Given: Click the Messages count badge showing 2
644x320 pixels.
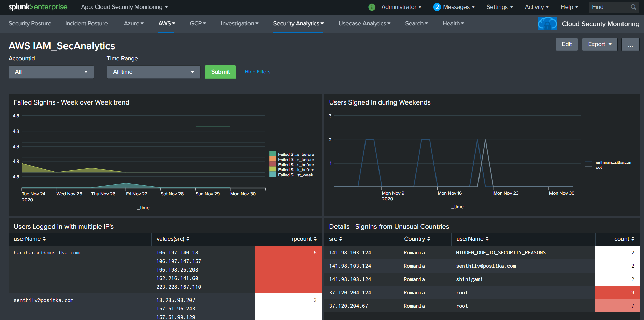Looking at the screenshot, I should (437, 7).
